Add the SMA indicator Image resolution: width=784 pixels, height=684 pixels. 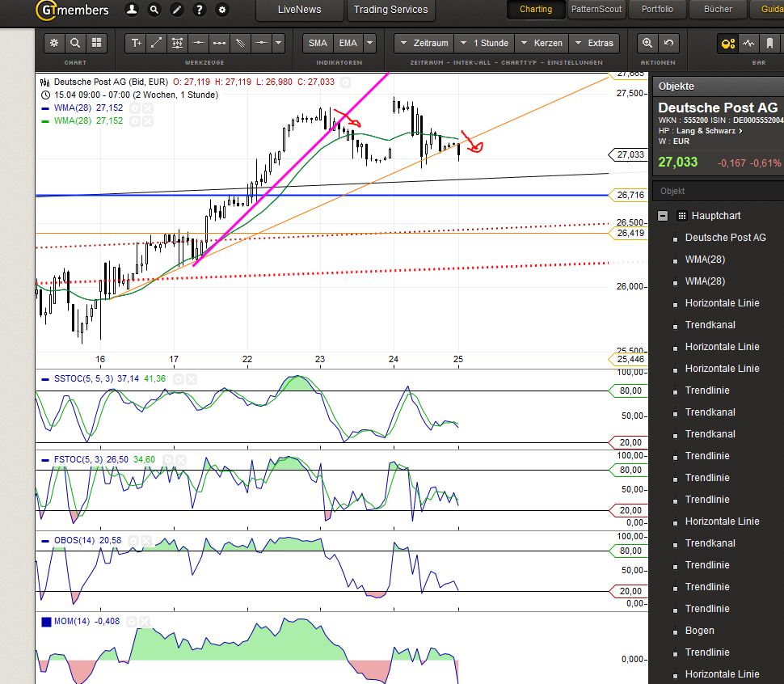coord(318,43)
